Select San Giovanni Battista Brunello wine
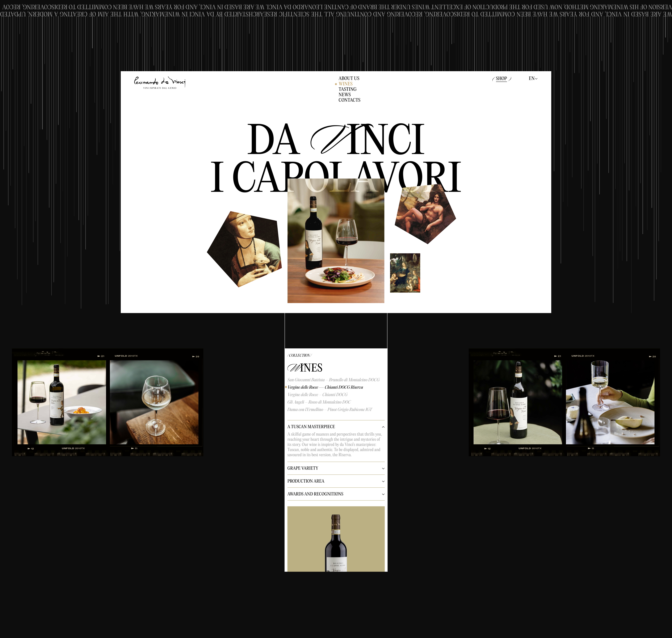The width and height of the screenshot is (672, 638). coord(333,380)
